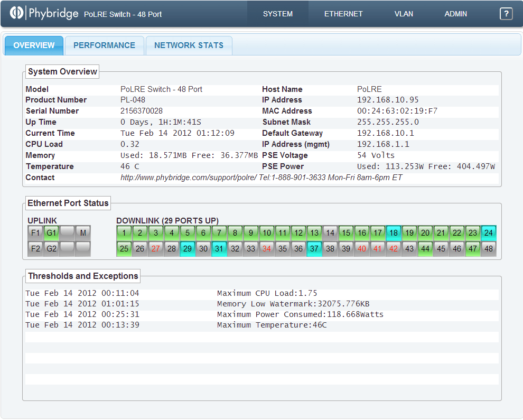Screen dimensions: 523x420
Task: Select cyan downlink port 18
Action: click(x=394, y=233)
